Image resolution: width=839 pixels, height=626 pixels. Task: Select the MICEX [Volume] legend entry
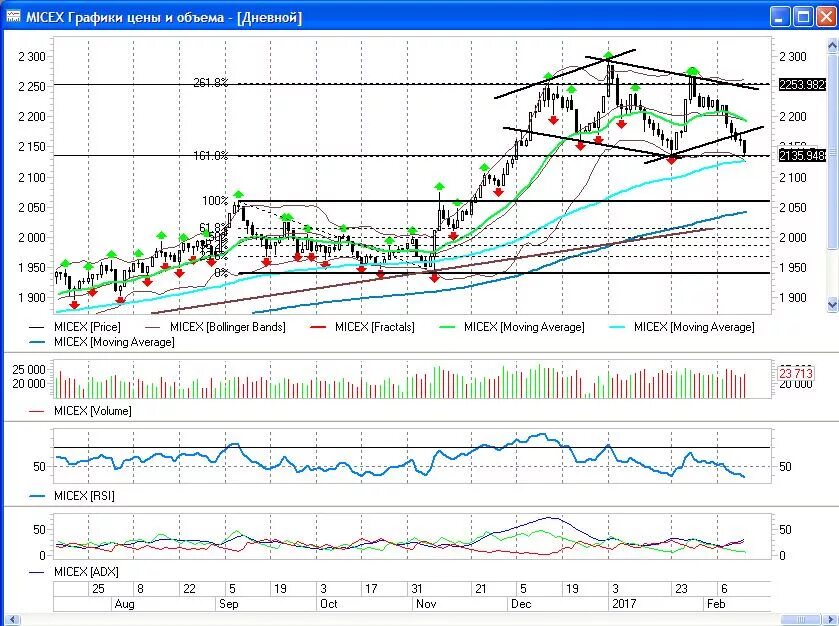80,411
